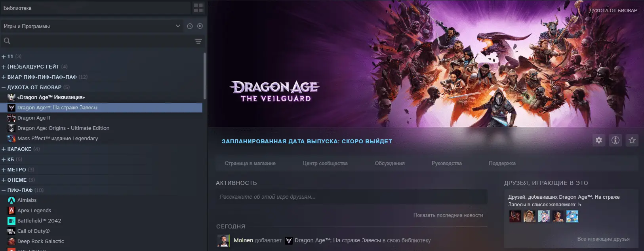Click the Dragon Age II icon

tap(11, 118)
